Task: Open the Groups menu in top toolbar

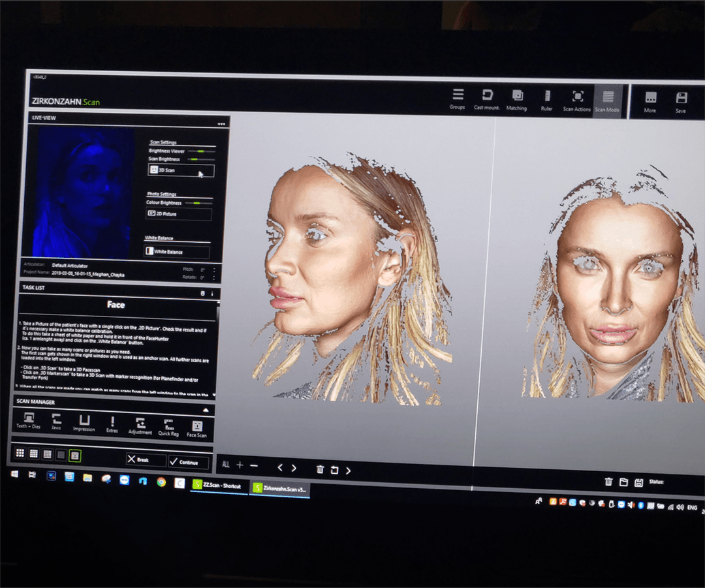Action: (458, 99)
